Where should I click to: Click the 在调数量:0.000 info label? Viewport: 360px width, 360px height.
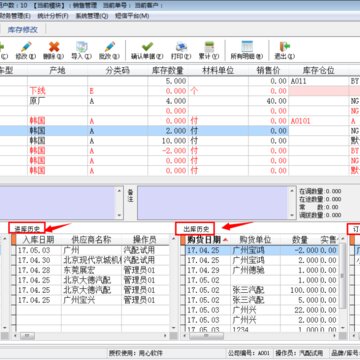pos(320,191)
